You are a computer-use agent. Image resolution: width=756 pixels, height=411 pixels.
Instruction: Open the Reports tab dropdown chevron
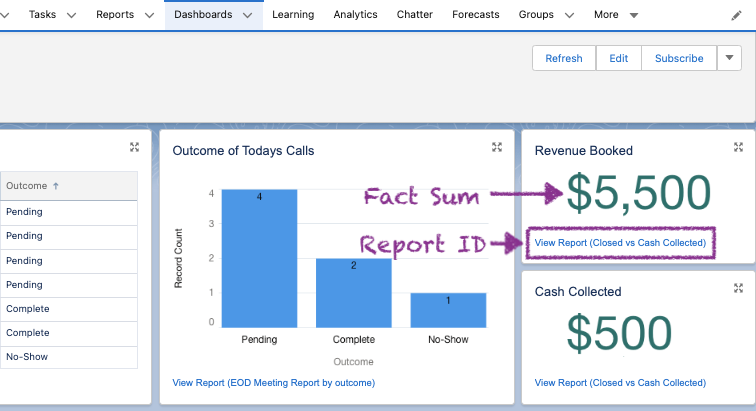(x=149, y=16)
